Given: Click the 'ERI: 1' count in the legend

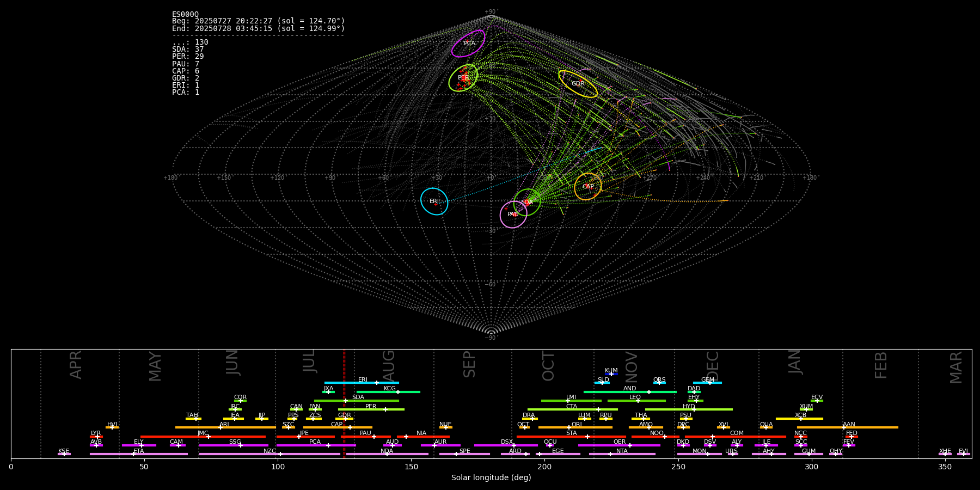Looking at the screenshot, I should pos(186,85).
